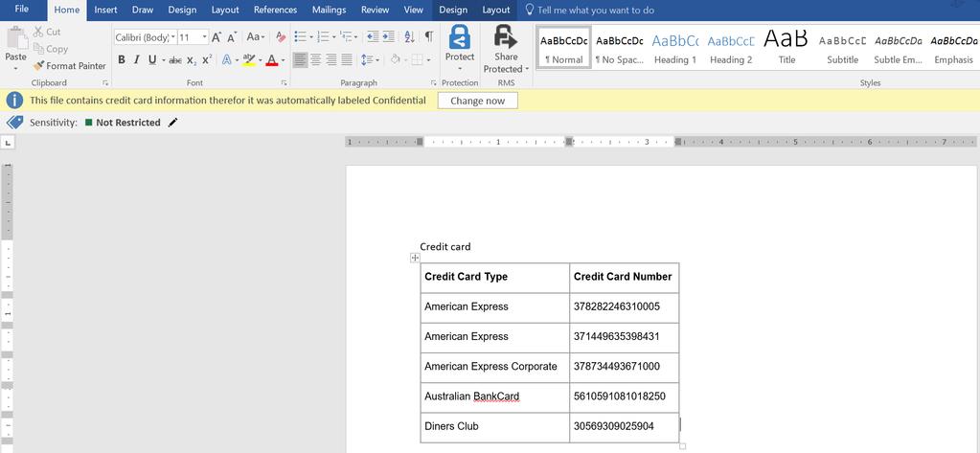Image resolution: width=980 pixels, height=453 pixels.
Task: Toggle justify text alignment
Action: (347, 60)
